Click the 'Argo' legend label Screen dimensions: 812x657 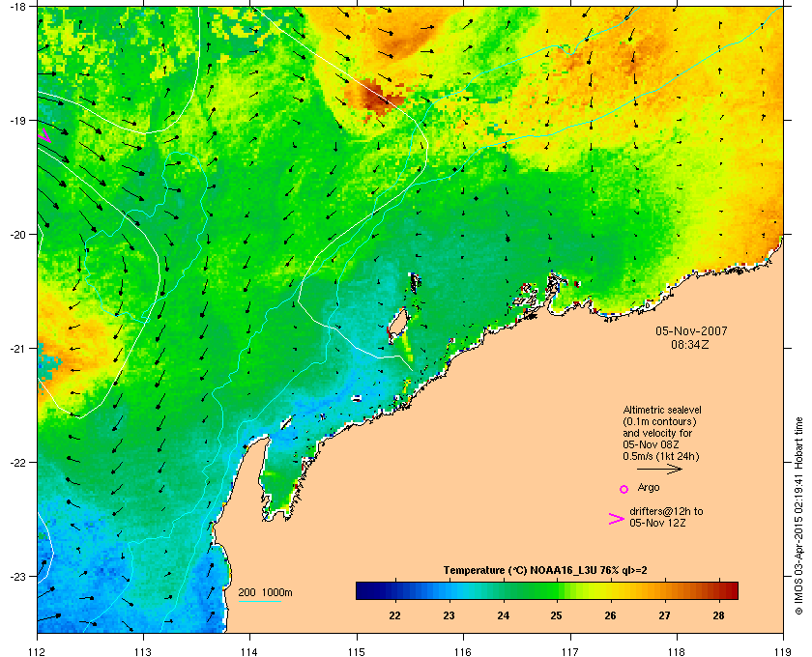click(x=649, y=487)
